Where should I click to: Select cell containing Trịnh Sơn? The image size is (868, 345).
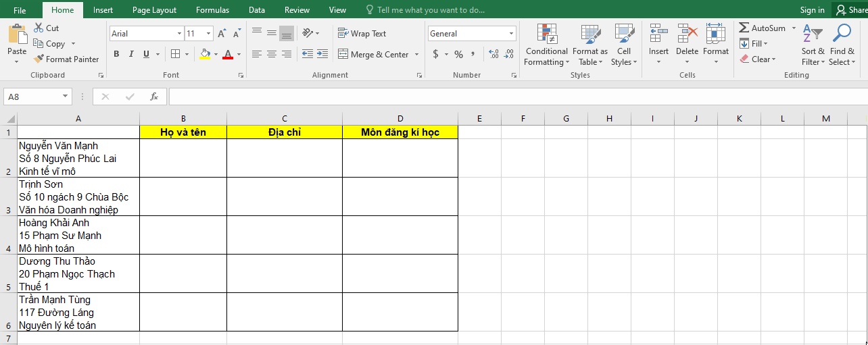(78, 196)
